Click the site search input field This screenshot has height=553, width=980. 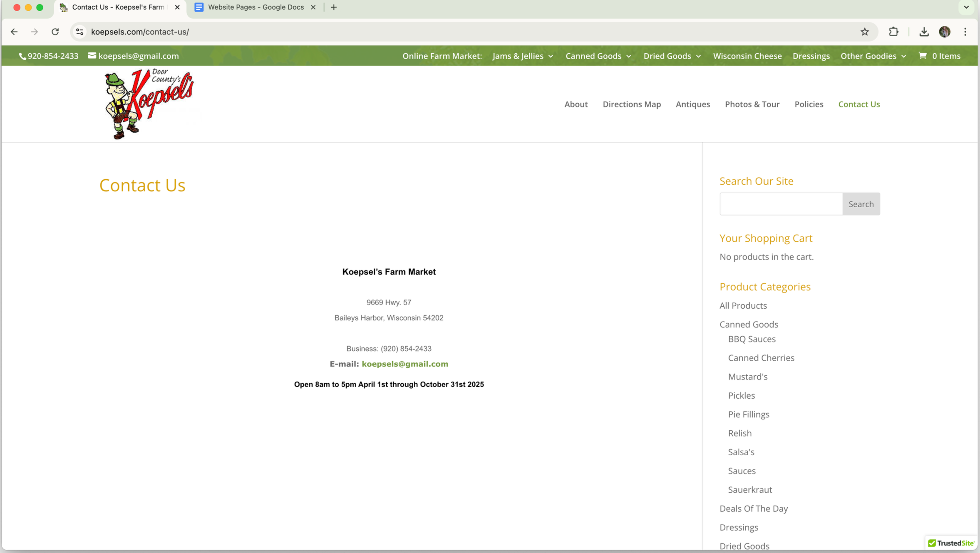(781, 204)
